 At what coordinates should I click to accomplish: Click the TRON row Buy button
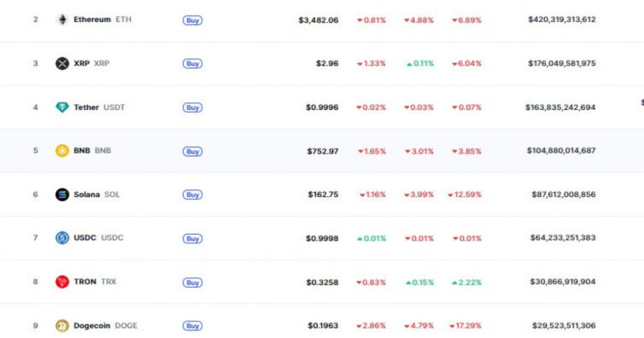(193, 283)
